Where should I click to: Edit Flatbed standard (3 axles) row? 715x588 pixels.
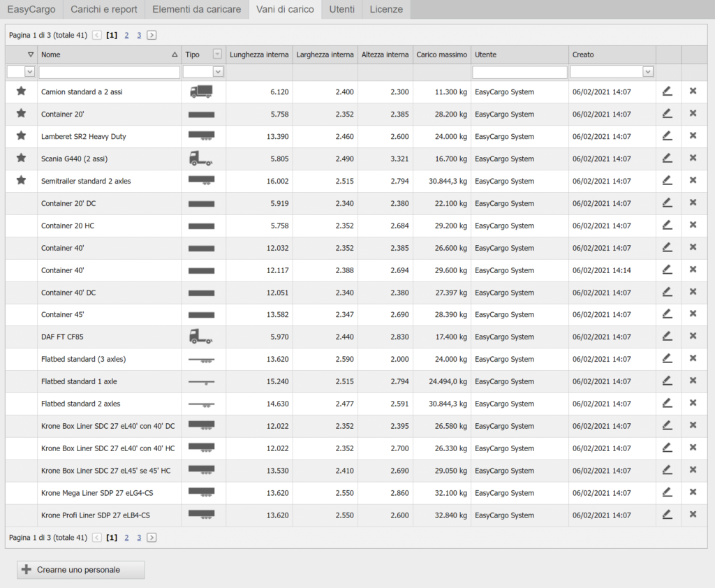coord(667,358)
